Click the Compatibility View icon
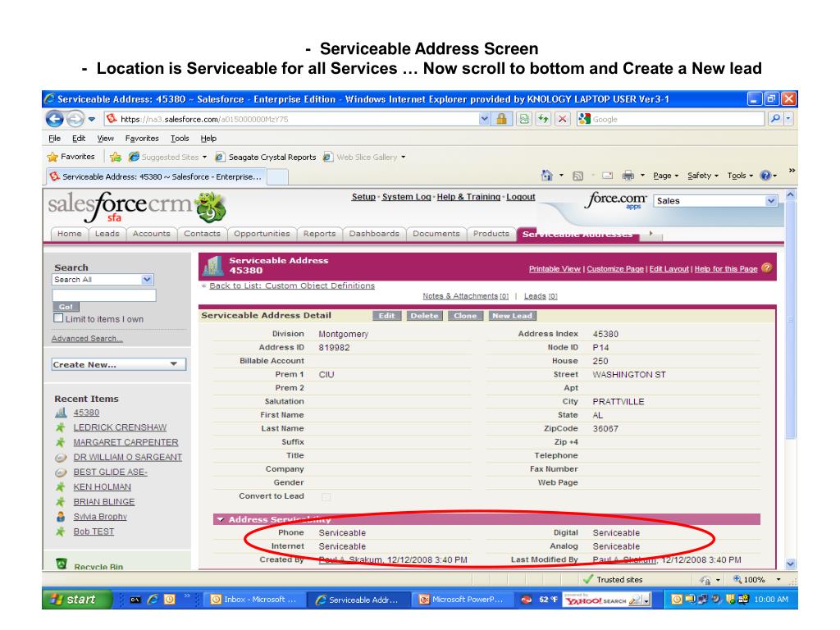This screenshot has height=630, width=840. (524, 119)
